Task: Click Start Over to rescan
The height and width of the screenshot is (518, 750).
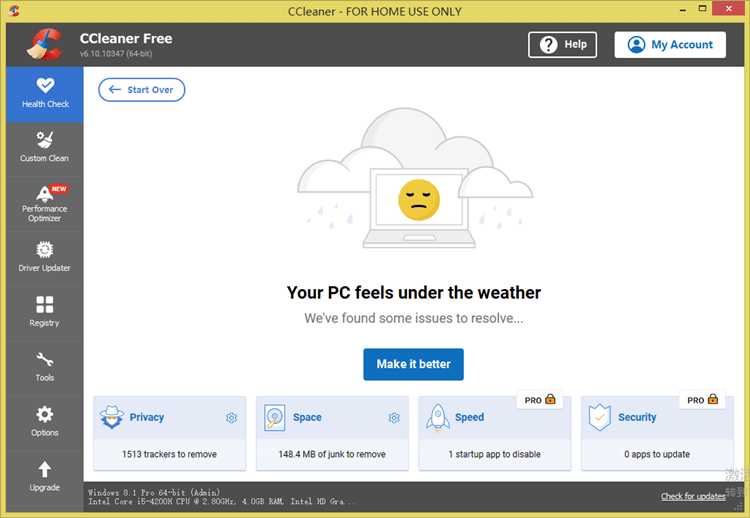Action: point(142,90)
